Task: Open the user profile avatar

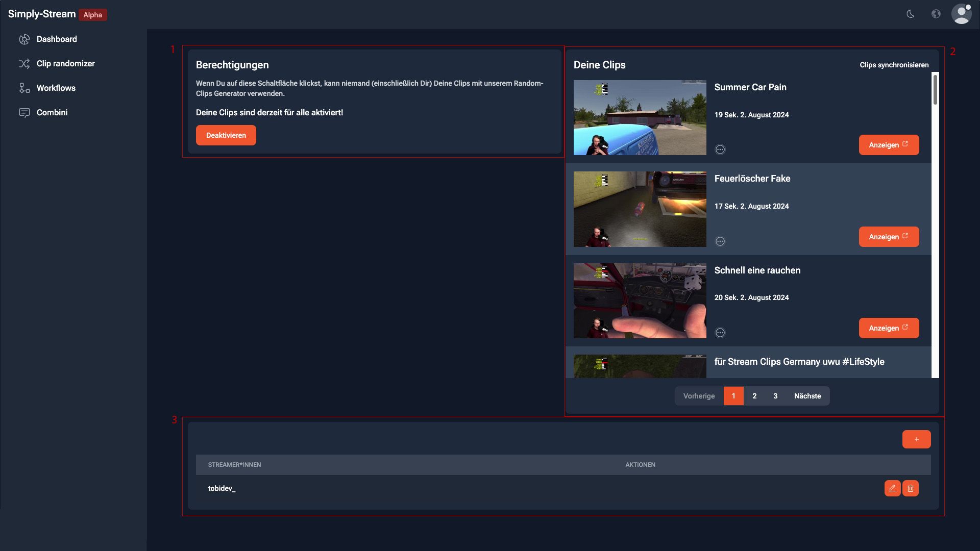Action: (x=962, y=14)
